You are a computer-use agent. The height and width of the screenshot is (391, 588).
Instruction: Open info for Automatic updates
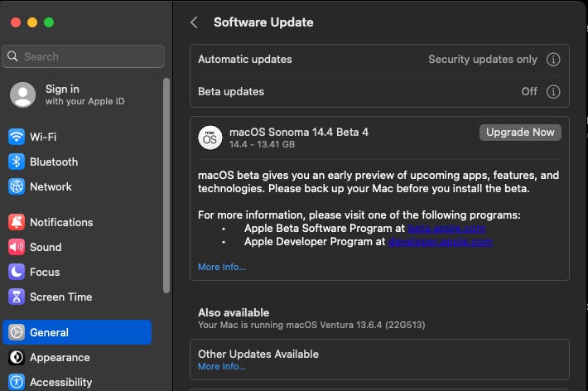pyautogui.click(x=553, y=60)
